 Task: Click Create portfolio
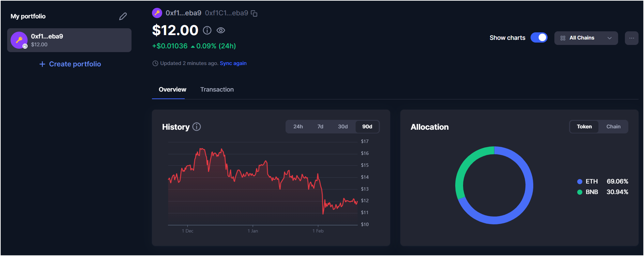click(70, 64)
